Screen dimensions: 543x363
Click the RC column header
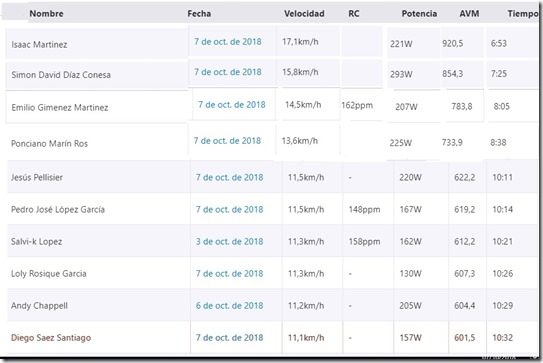click(x=354, y=14)
